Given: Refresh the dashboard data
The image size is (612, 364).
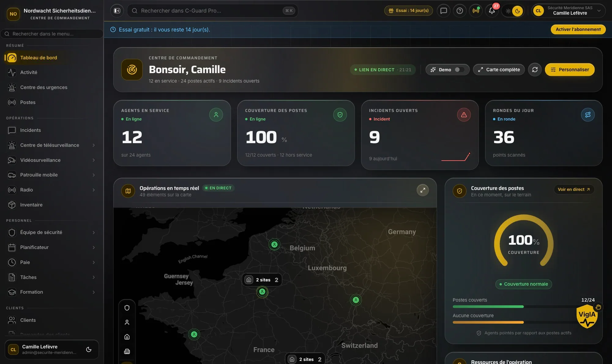Looking at the screenshot, I should pyautogui.click(x=535, y=70).
